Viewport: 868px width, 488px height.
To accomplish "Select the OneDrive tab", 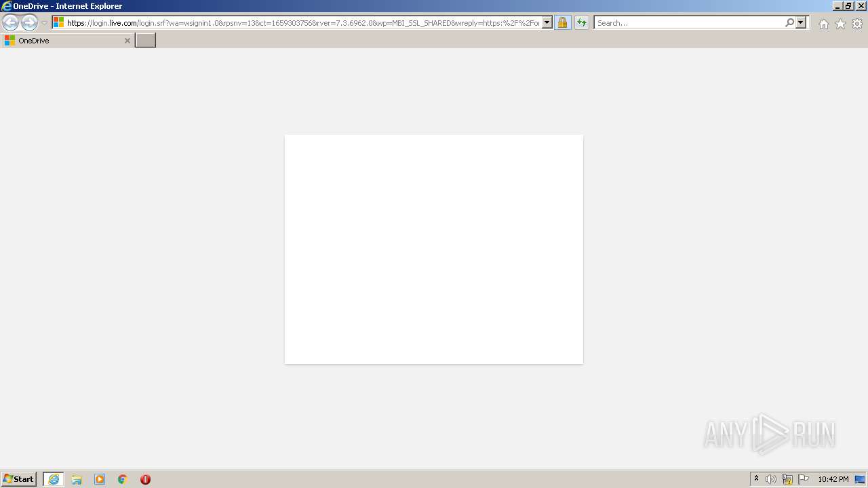I will click(x=67, y=41).
